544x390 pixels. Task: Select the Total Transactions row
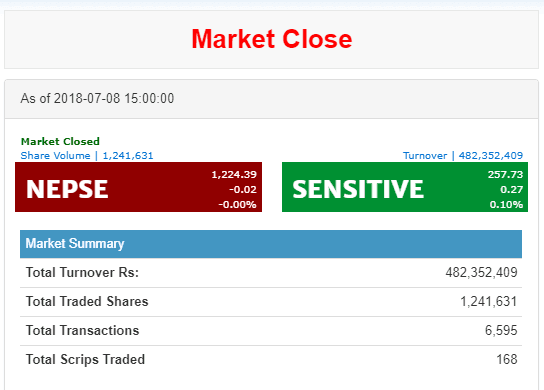pos(271,331)
